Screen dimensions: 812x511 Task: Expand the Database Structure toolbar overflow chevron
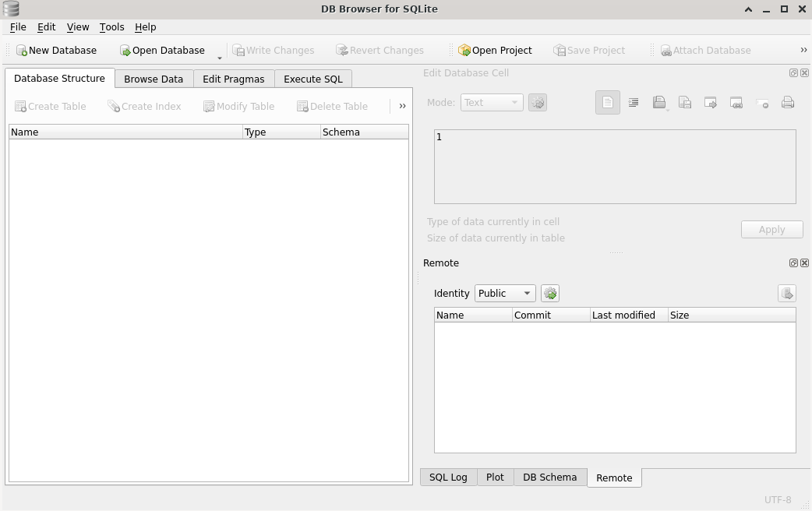[x=402, y=106]
